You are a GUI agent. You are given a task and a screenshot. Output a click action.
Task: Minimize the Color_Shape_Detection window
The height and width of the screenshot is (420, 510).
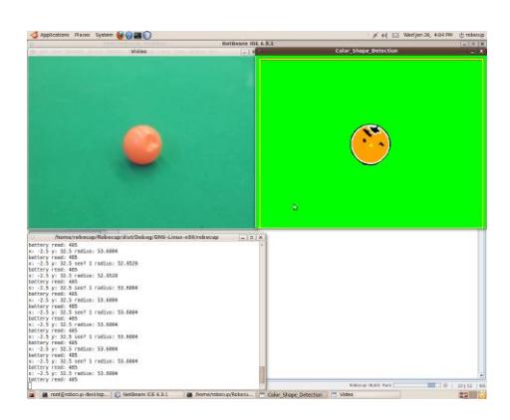pos(473,51)
